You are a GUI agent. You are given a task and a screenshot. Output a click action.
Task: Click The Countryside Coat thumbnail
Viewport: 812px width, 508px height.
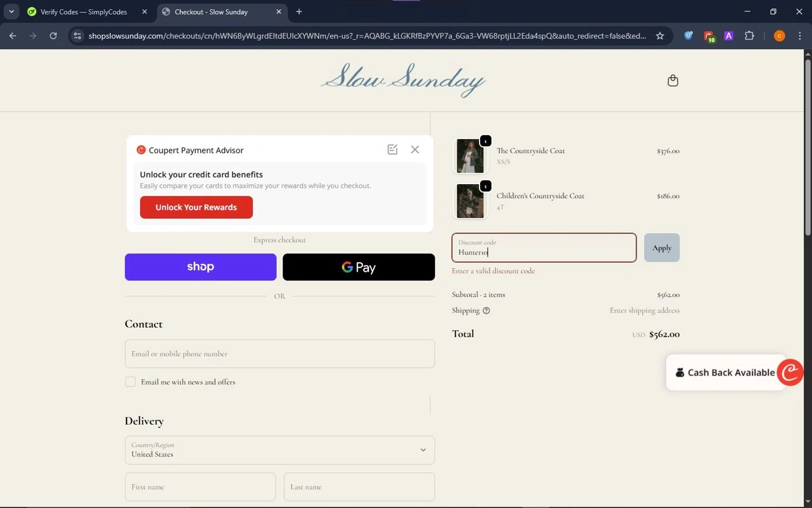click(x=470, y=156)
